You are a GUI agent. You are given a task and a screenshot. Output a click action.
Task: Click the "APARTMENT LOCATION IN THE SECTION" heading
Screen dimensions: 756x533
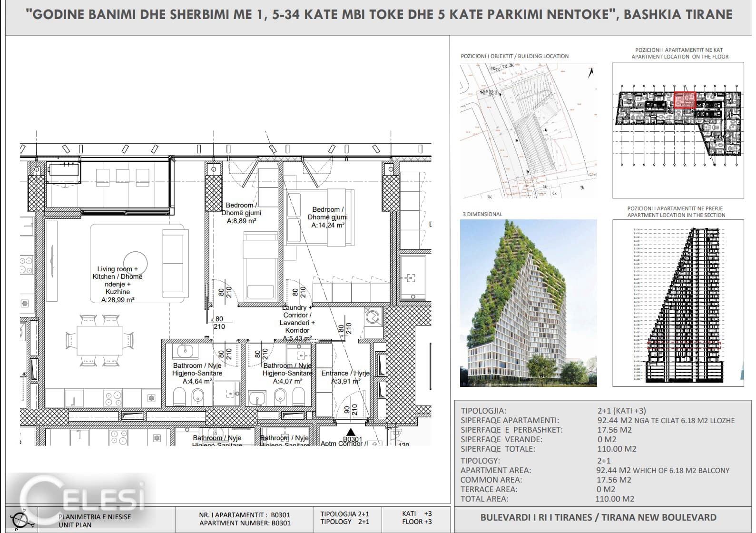pos(676,215)
